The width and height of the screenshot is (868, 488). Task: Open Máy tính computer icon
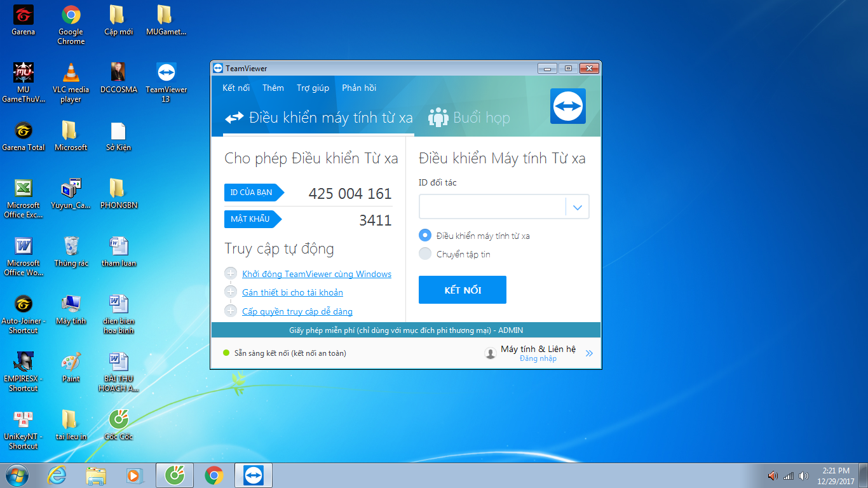tap(71, 309)
